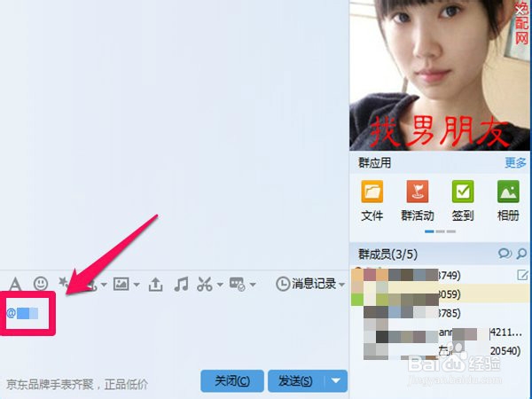This screenshot has width=532, height=399.
Task: Expand the screenshot options dropdown arrow
Action: pos(220,285)
